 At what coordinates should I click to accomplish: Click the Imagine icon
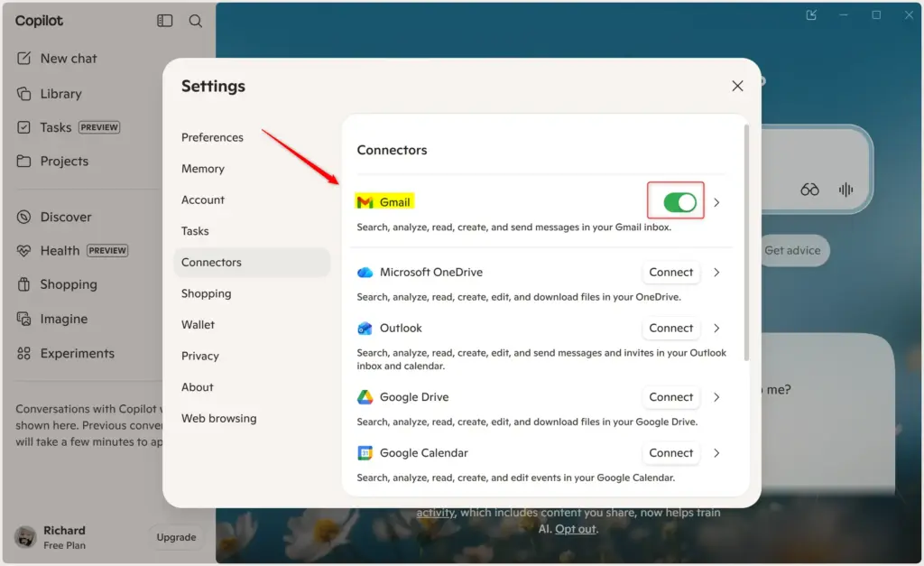(x=23, y=319)
